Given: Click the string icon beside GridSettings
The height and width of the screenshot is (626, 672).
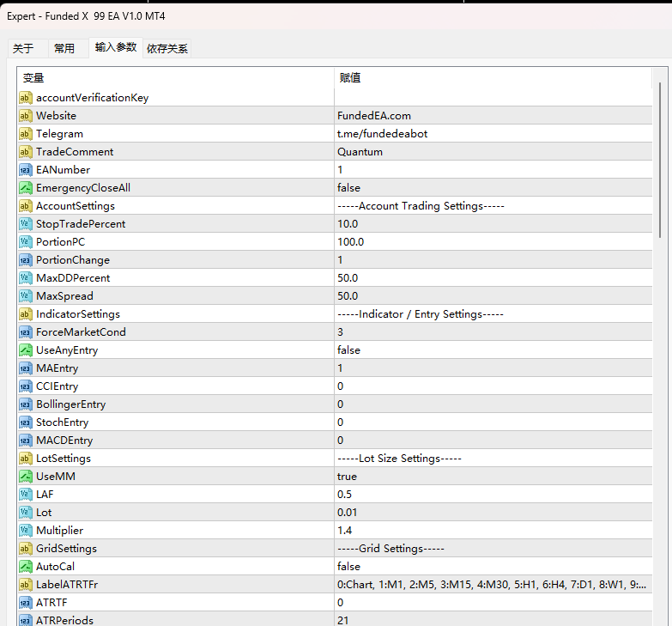Looking at the screenshot, I should tap(25, 549).
